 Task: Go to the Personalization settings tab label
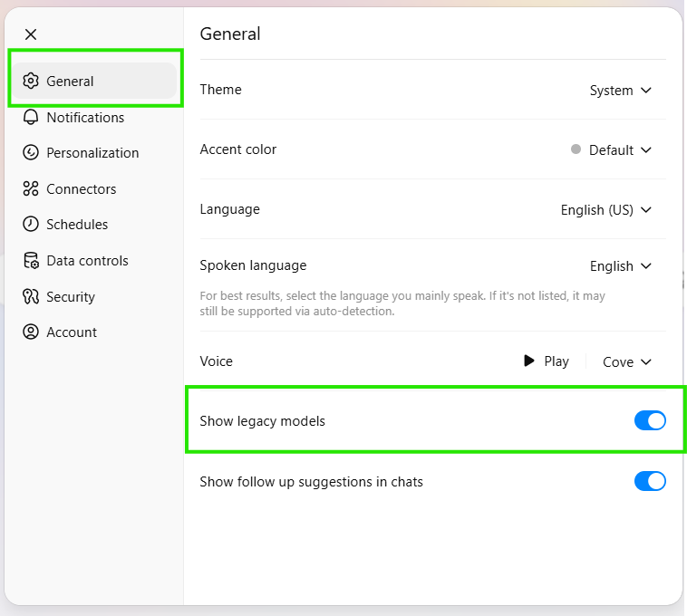tap(92, 153)
